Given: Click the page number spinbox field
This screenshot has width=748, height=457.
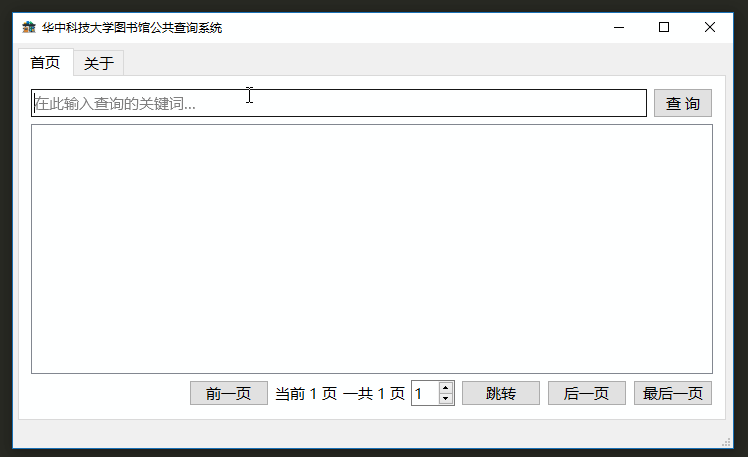Looking at the screenshot, I should [x=425, y=393].
